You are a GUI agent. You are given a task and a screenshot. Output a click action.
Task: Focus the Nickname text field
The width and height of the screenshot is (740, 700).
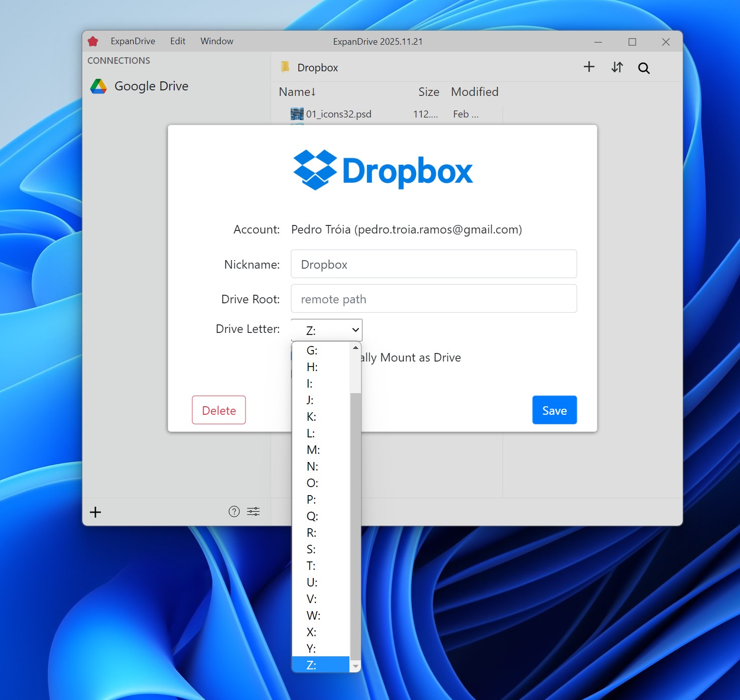coord(434,264)
